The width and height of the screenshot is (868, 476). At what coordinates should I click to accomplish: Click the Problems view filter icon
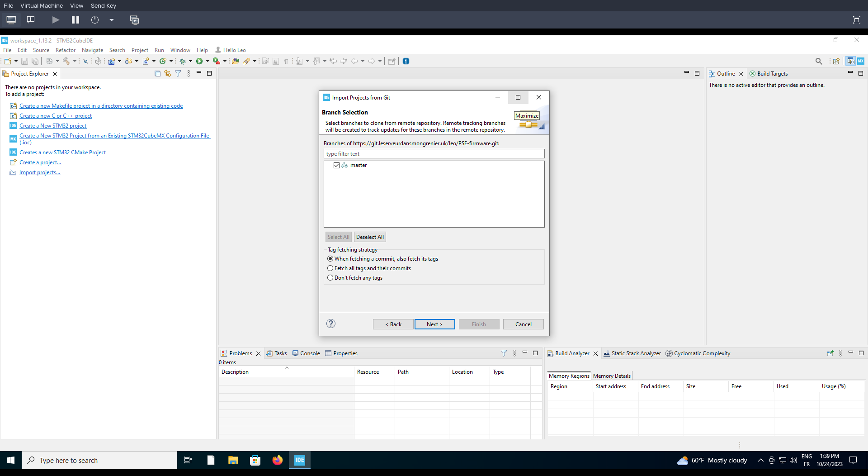(504, 353)
